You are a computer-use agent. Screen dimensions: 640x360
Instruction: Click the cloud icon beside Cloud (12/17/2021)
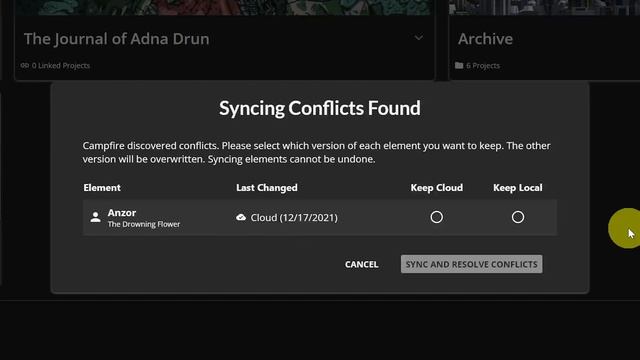241,217
